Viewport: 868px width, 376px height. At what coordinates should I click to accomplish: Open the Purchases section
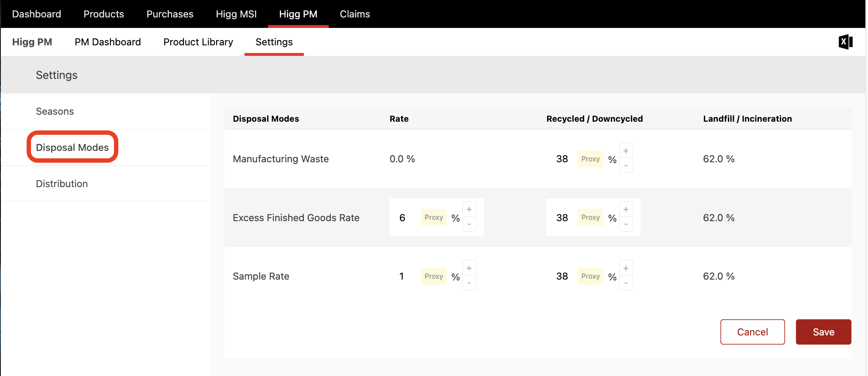click(x=170, y=14)
